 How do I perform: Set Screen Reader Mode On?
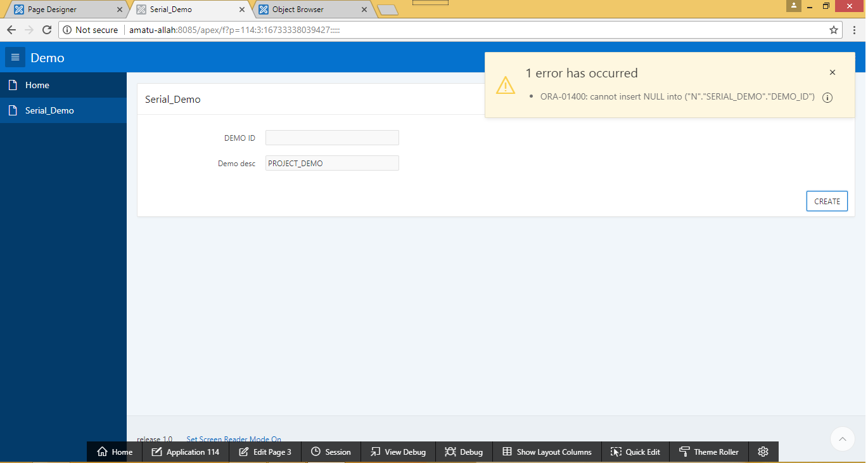point(234,439)
